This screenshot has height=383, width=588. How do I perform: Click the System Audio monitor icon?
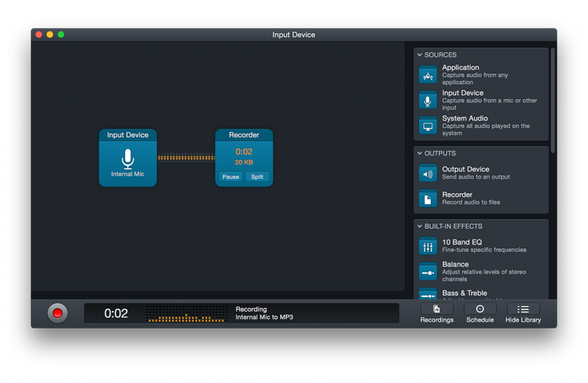(428, 126)
